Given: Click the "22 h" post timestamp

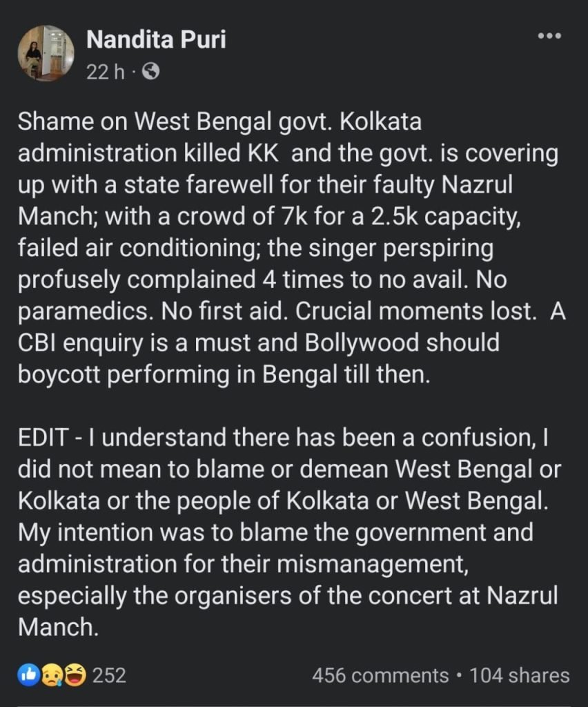Looking at the screenshot, I should point(106,71).
